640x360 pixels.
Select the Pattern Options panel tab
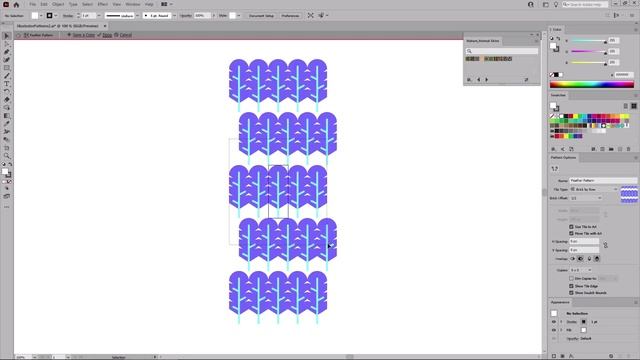coord(563,158)
